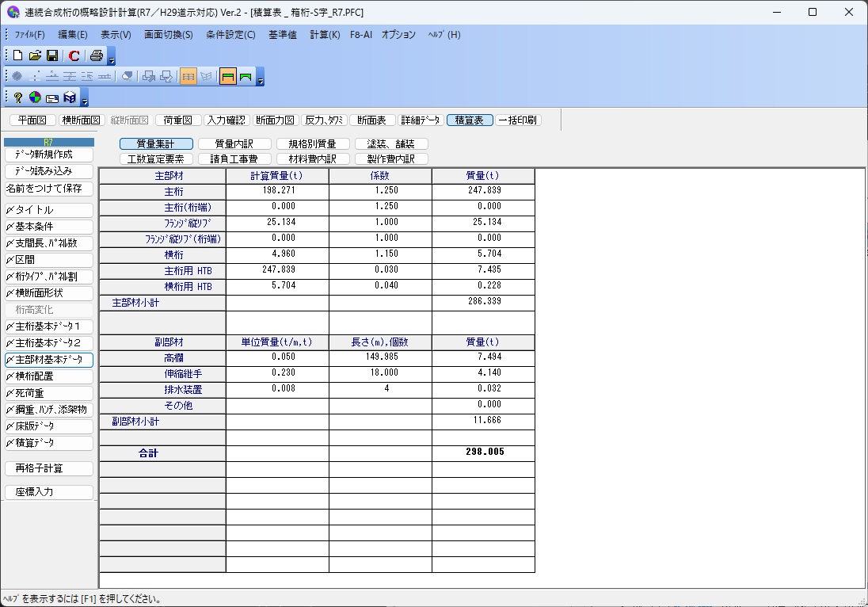Open the 基準値 menu
This screenshot has width=868, height=607.
[x=282, y=35]
